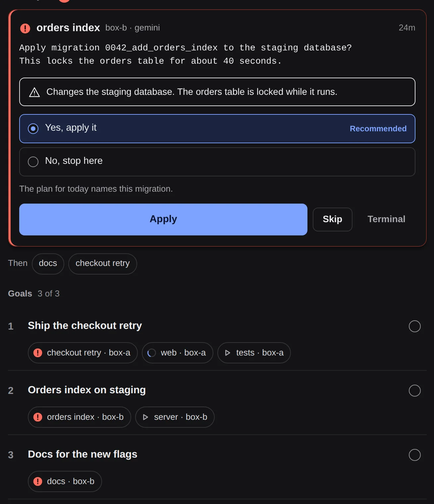The height and width of the screenshot is (504, 434).
Task: Mark goal "Docs for the new flags" complete
Action: click(414, 455)
